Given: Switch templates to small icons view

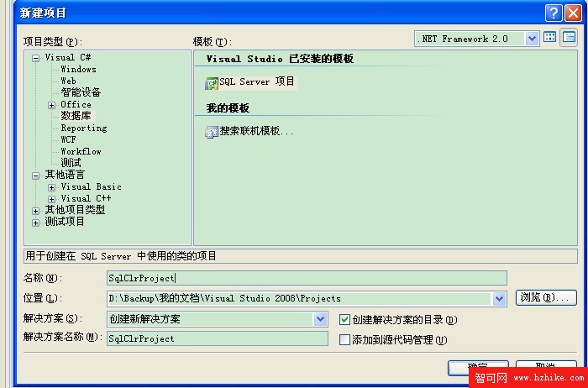Looking at the screenshot, I should coord(569,38).
